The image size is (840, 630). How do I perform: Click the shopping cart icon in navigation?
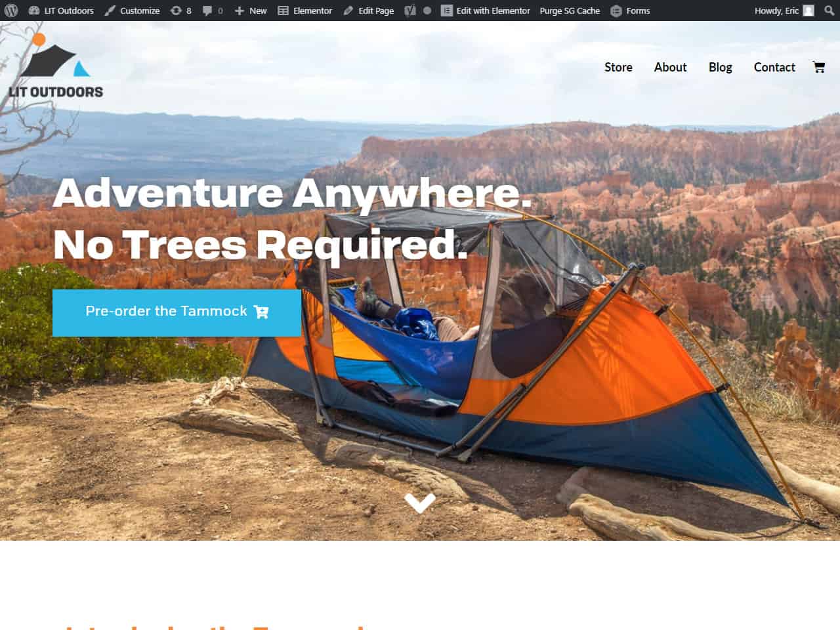pos(818,67)
